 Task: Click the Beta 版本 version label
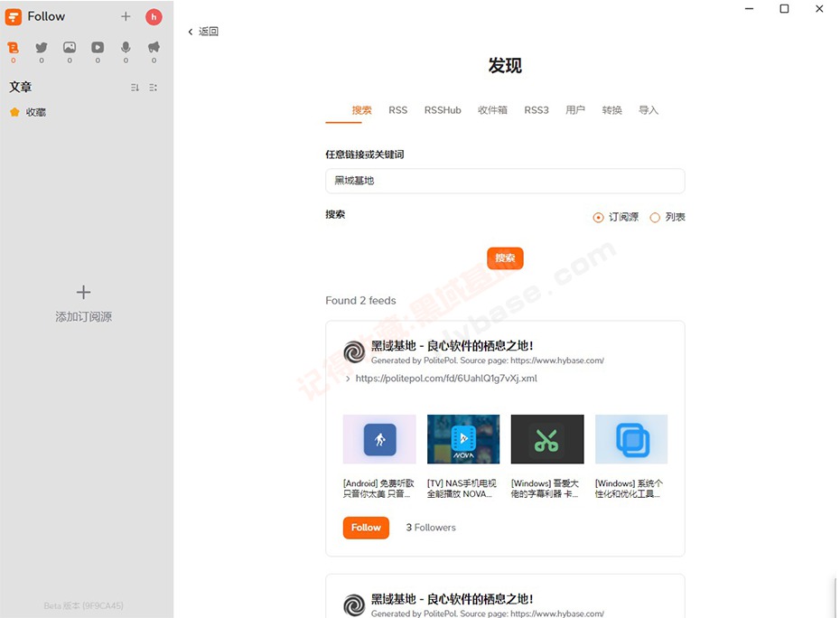coord(84,605)
